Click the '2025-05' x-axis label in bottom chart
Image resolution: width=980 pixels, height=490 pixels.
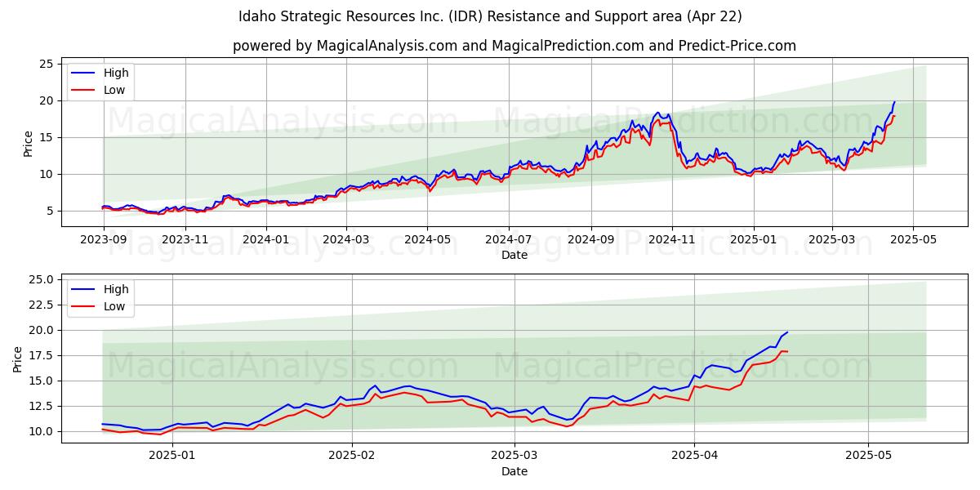868,456
